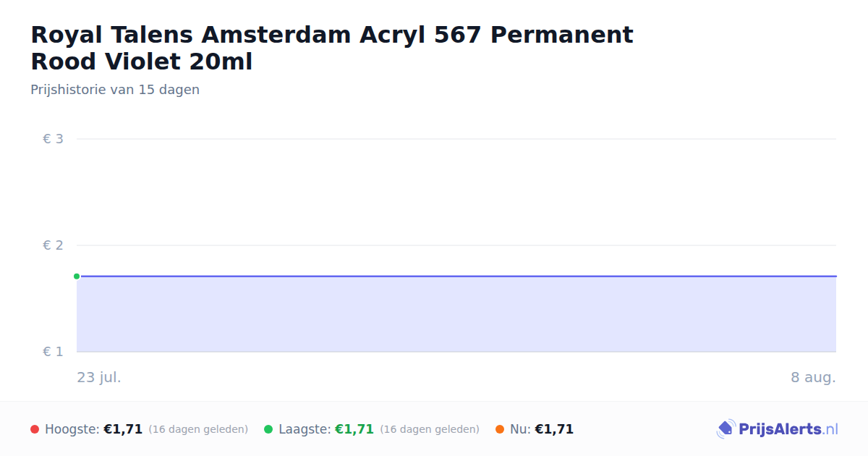Click the 16 dagen geleden text after Hoogste
This screenshot has height=456, width=868.
point(198,429)
